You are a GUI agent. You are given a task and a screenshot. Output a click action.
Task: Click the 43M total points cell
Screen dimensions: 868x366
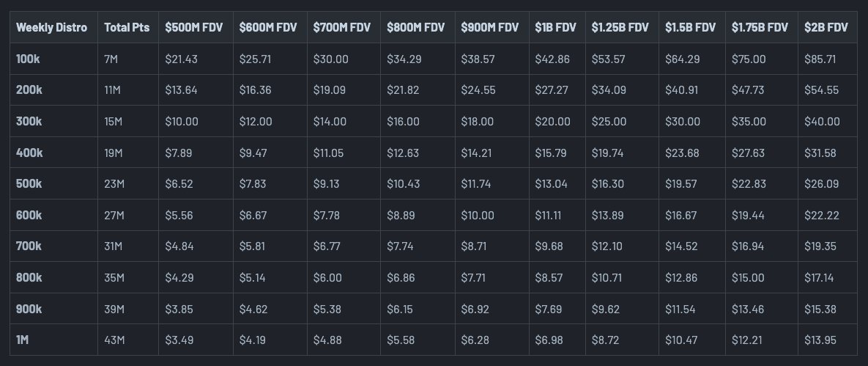click(115, 340)
